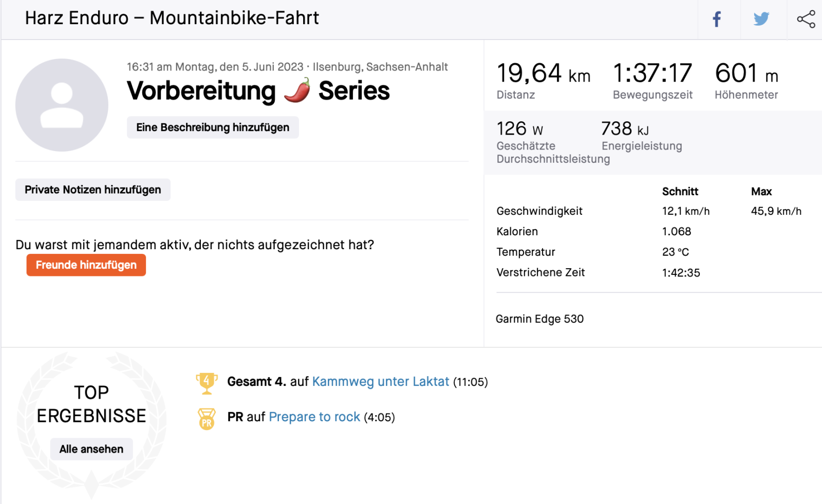The height and width of the screenshot is (504, 822).
Task: Click the Garmin Edge 530 device label
Action: tap(539, 319)
